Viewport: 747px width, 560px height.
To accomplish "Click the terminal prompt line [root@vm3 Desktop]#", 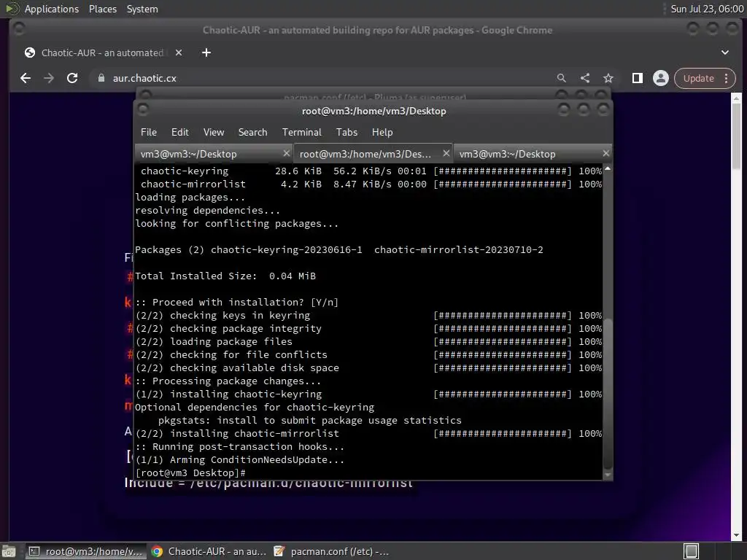I will tap(190, 472).
